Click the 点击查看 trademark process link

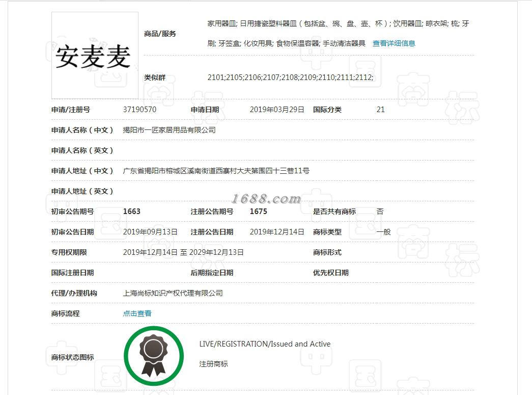[x=137, y=313]
